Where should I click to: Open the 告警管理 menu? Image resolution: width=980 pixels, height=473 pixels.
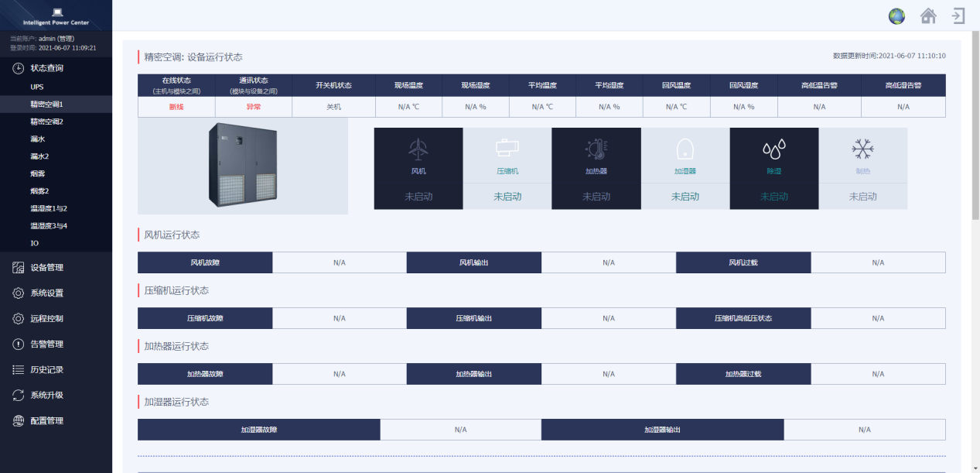(46, 344)
